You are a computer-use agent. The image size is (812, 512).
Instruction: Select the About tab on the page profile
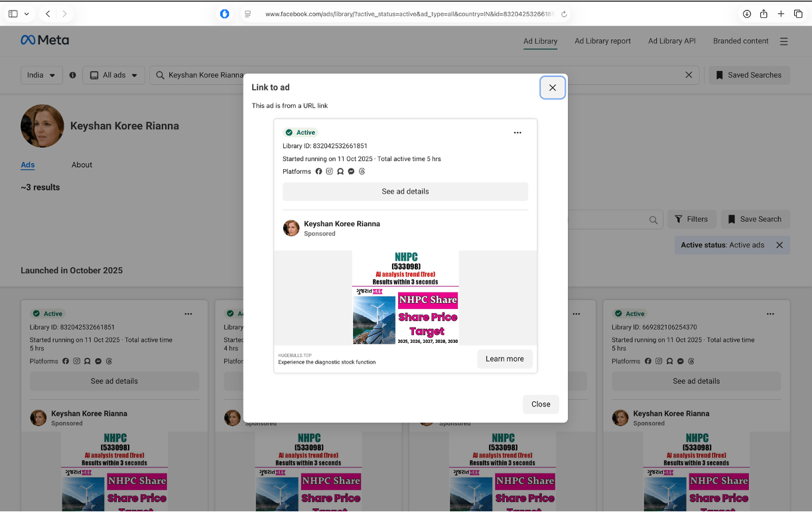click(x=82, y=165)
